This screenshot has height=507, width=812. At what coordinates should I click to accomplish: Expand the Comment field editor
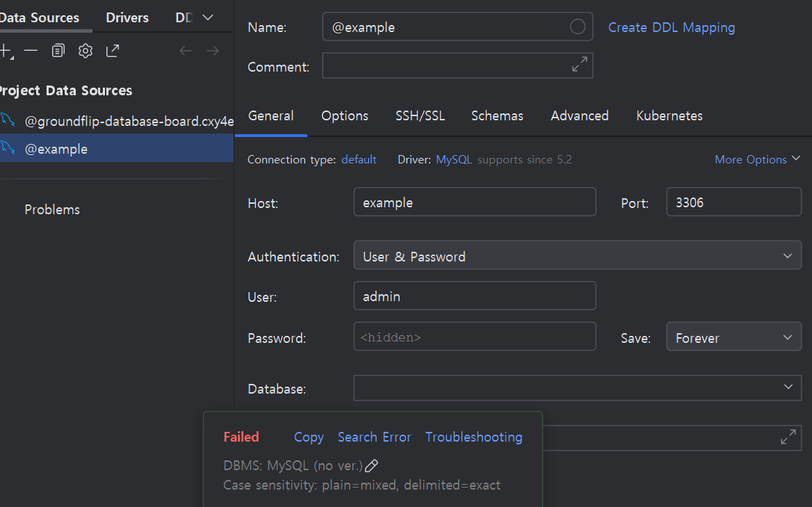[580, 64]
